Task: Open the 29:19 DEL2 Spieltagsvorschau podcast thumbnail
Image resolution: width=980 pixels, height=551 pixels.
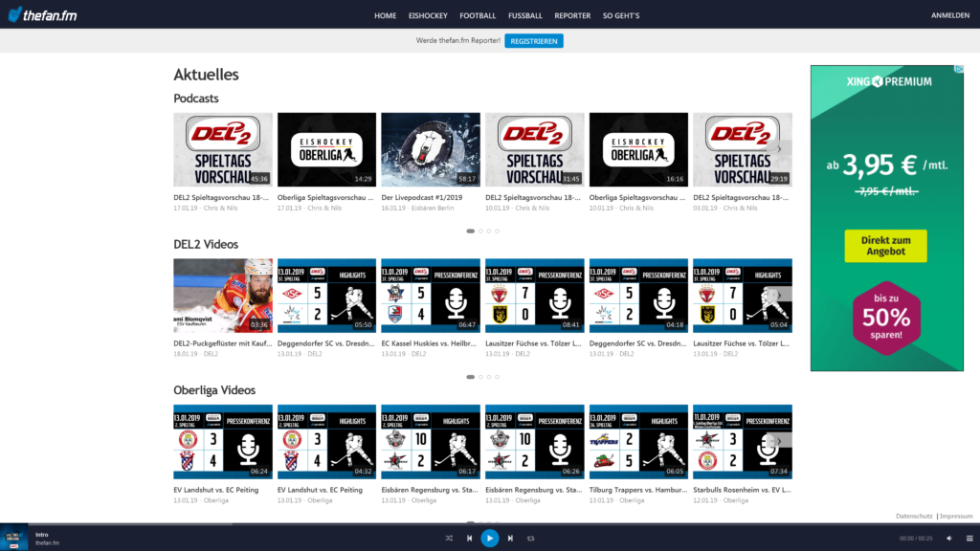Action: point(743,149)
